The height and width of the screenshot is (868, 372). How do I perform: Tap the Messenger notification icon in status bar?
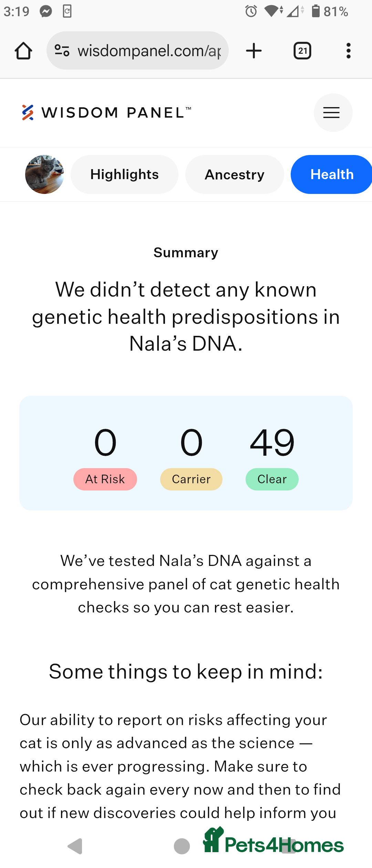tap(46, 11)
